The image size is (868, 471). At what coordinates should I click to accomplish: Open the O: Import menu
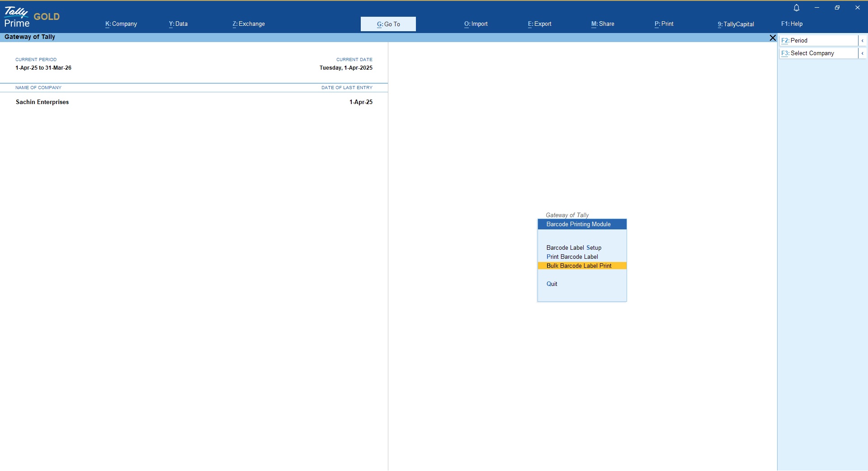click(x=476, y=24)
